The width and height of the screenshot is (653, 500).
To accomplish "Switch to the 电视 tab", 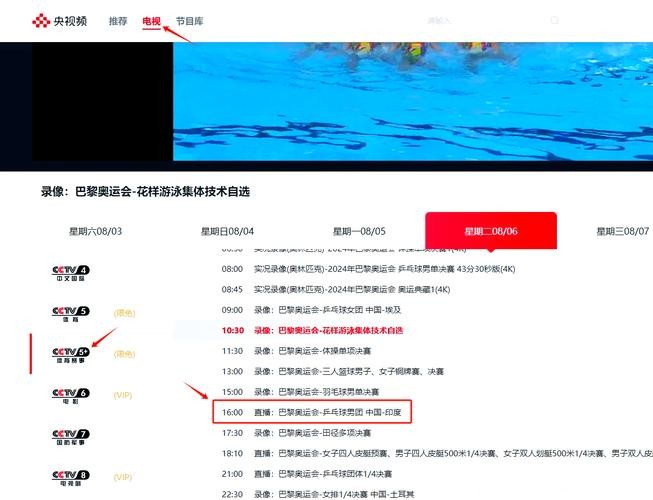I will tap(151, 21).
